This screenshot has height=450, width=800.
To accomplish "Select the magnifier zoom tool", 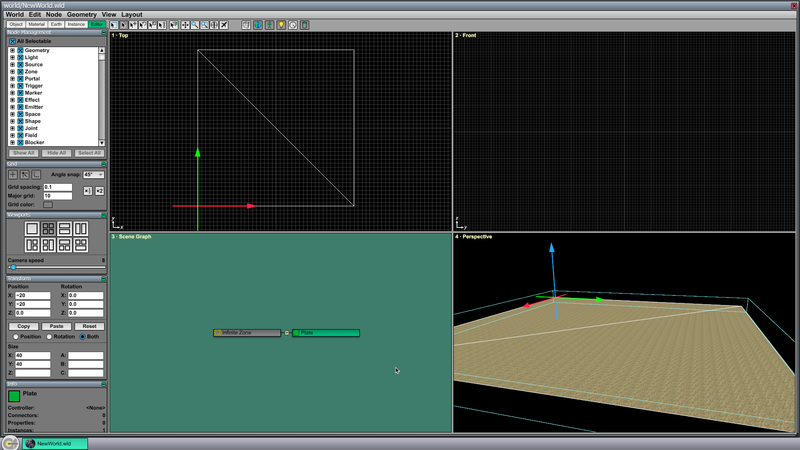I will coord(195,25).
